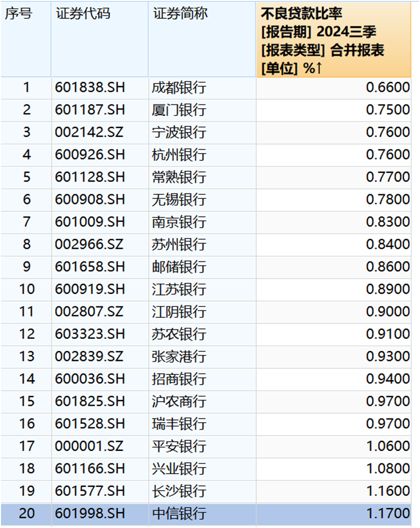Sort by the 不良贷款比率 column header
The height and width of the screenshot is (528, 420).
tap(333, 40)
